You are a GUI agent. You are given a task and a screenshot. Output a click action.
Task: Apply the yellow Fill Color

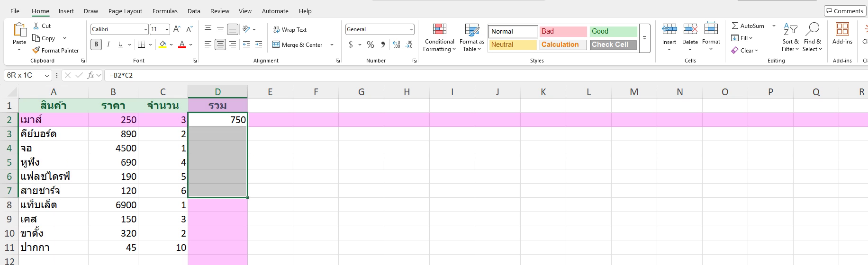(163, 44)
